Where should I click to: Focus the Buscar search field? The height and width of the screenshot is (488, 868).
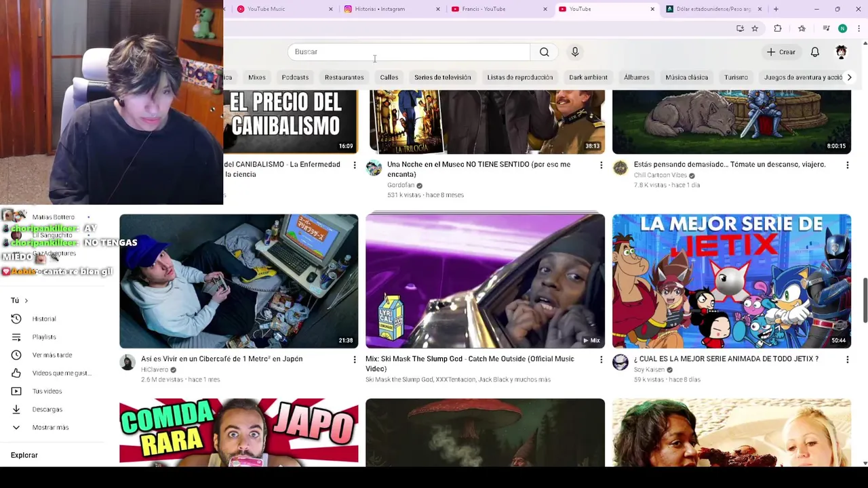pyautogui.click(x=409, y=52)
